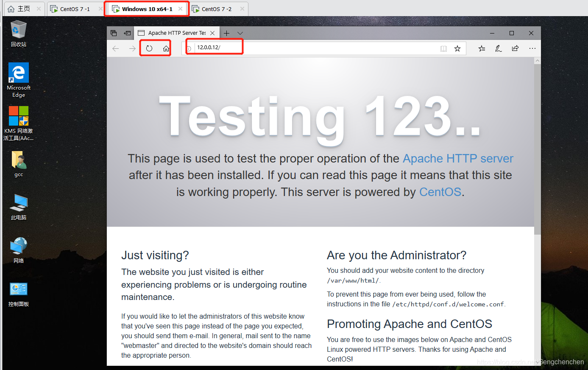Open 此电脑 This PC desktop icon
This screenshot has width=588, height=370.
tap(19, 207)
